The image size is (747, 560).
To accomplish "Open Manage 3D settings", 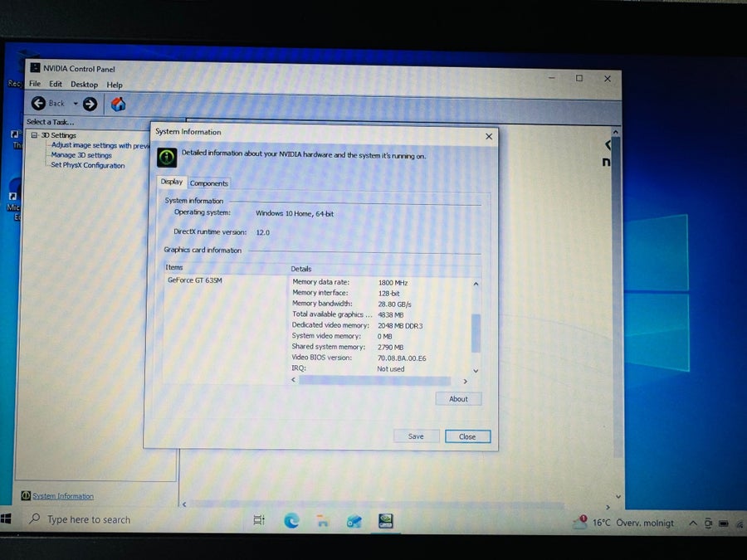I will 81,155.
